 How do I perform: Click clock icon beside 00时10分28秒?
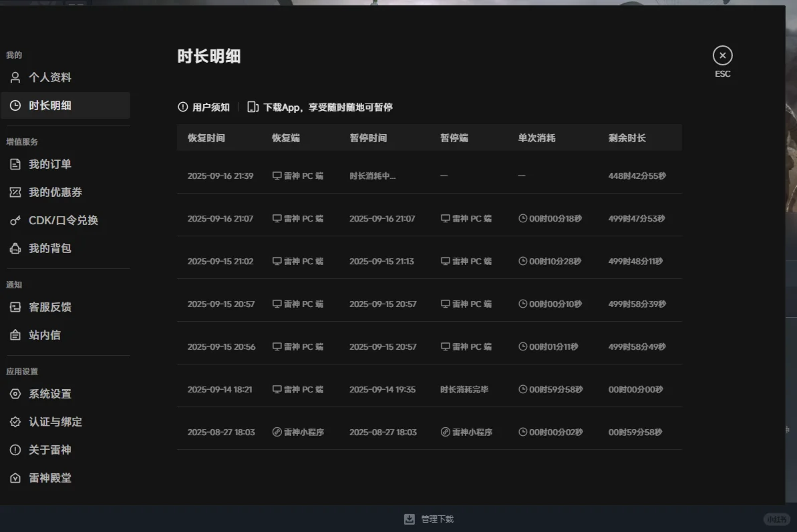click(x=522, y=261)
